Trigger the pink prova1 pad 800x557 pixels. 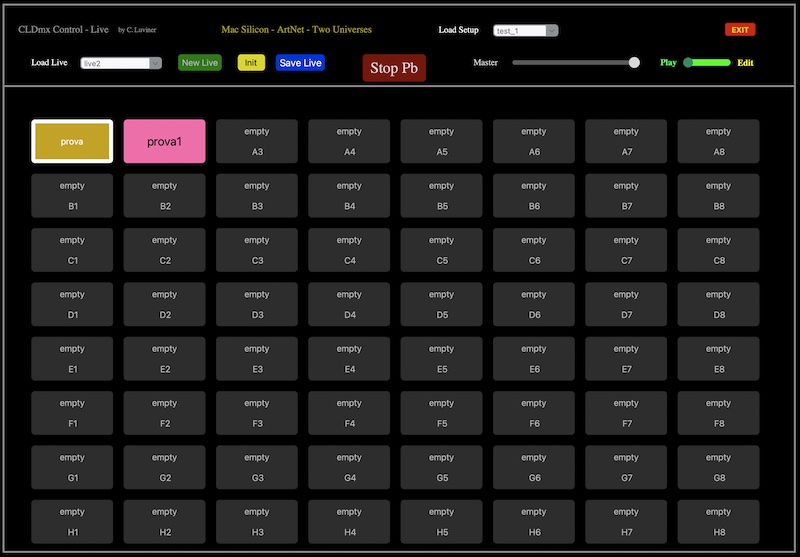pos(164,141)
